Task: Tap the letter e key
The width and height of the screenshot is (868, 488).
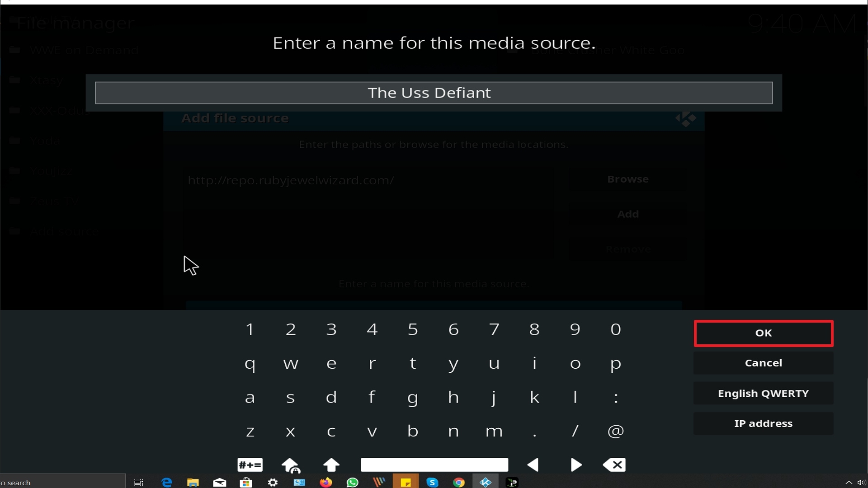Action: 331,363
